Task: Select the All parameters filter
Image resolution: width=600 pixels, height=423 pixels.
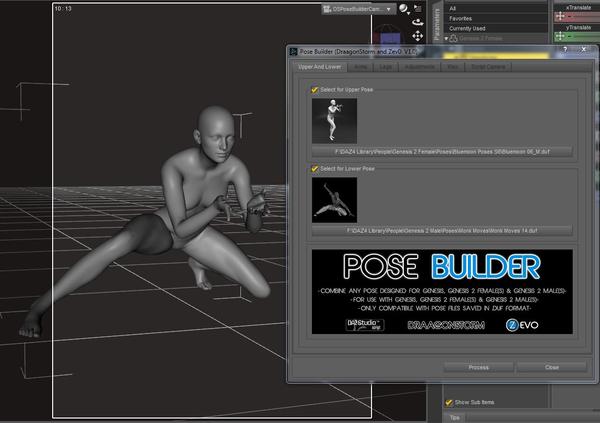Action: click(x=496, y=8)
